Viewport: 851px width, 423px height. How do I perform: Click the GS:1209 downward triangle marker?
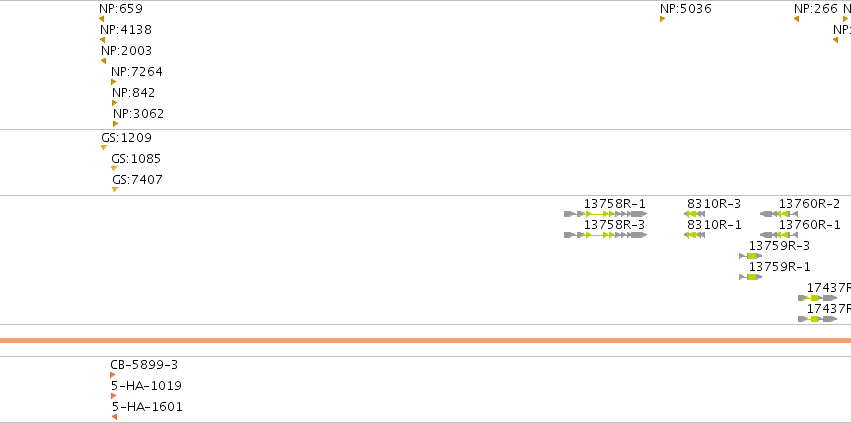104,148
